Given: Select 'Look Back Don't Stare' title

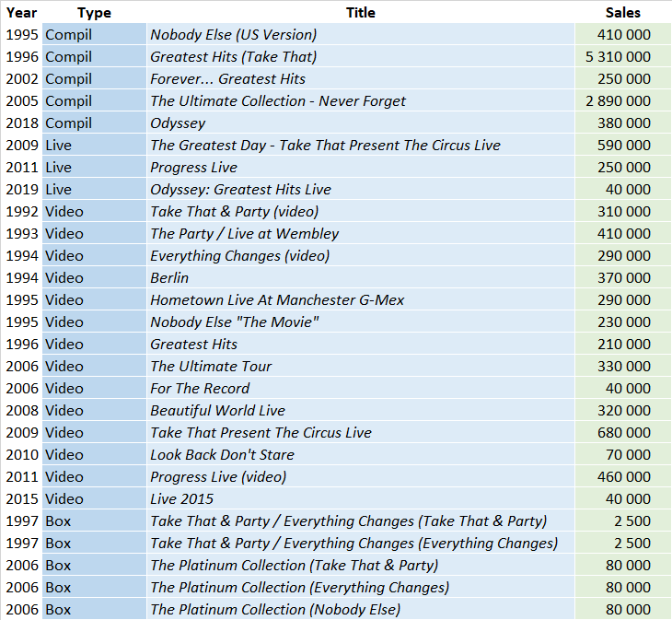Looking at the screenshot, I should click(x=223, y=455).
